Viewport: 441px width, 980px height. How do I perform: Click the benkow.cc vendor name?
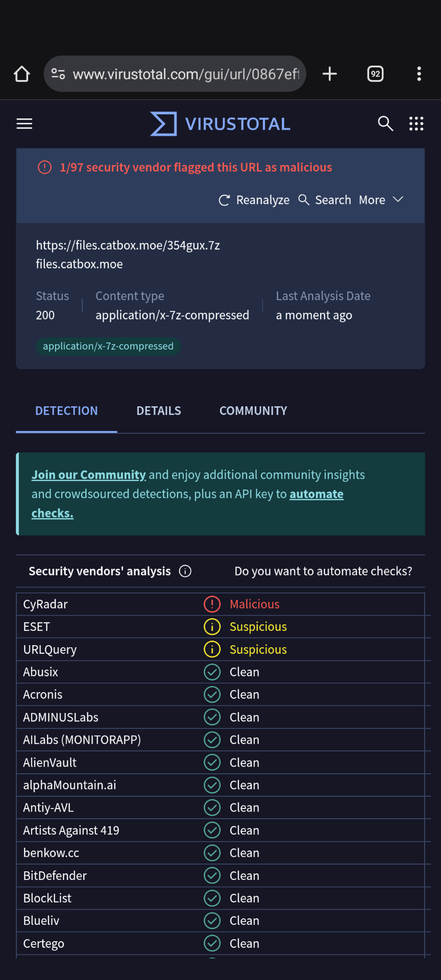51,853
